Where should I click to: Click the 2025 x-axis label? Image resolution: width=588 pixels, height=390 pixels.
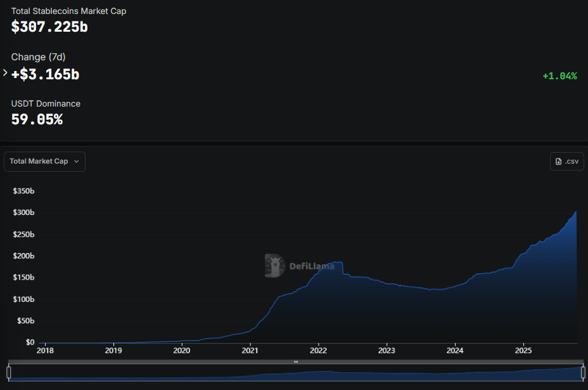click(x=523, y=351)
